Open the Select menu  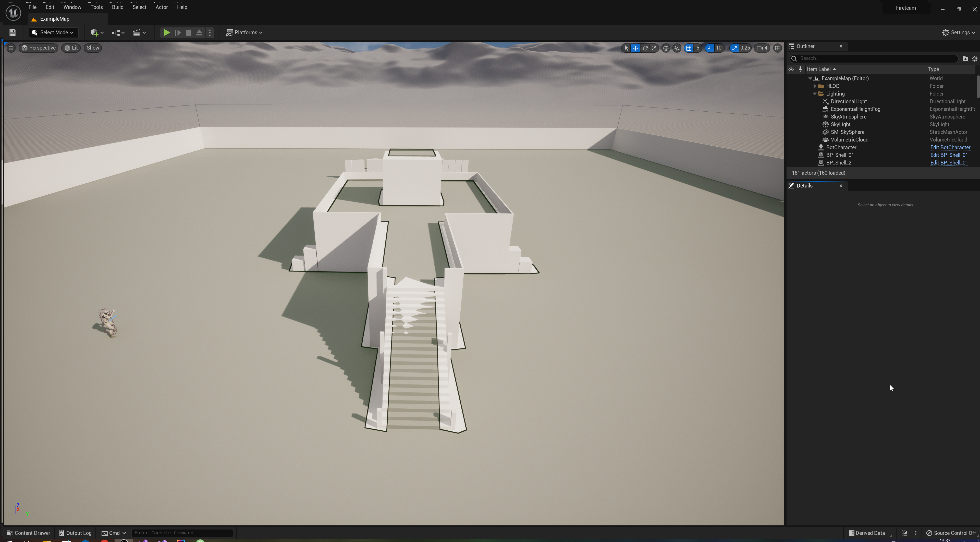(139, 7)
